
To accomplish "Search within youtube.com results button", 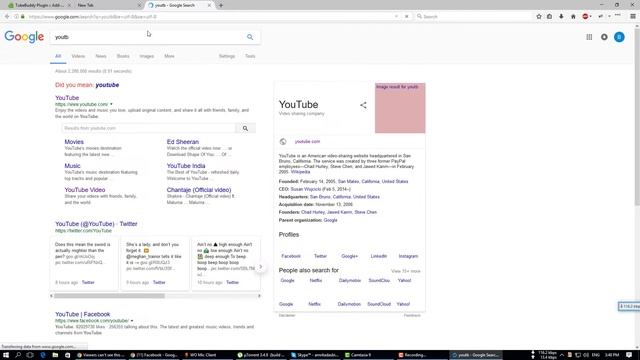I will coord(245,128).
